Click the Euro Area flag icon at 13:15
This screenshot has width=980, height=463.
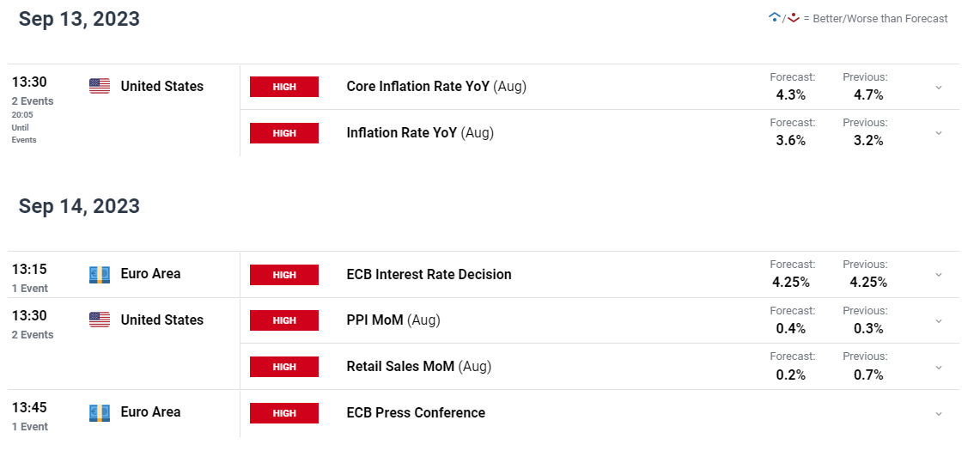pos(100,274)
